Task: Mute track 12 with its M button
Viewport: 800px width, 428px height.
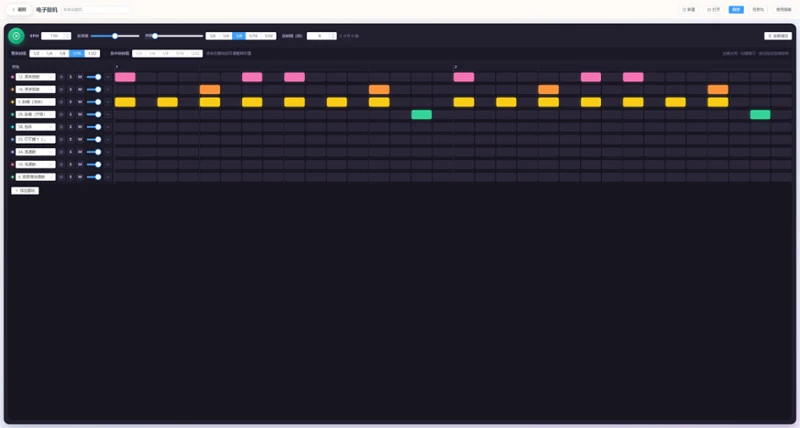Action: [x=80, y=77]
